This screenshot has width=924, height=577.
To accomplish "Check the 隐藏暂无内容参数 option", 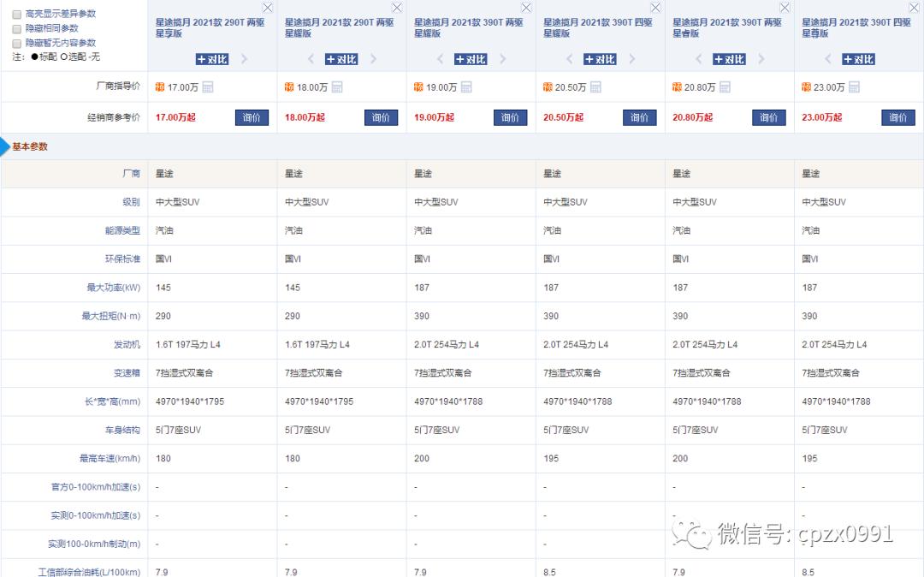I will 17,43.
